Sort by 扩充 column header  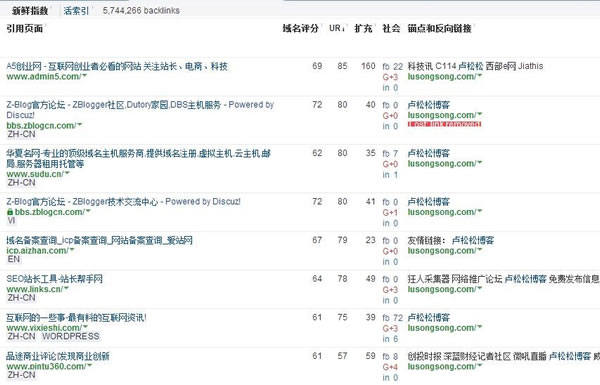(x=363, y=28)
